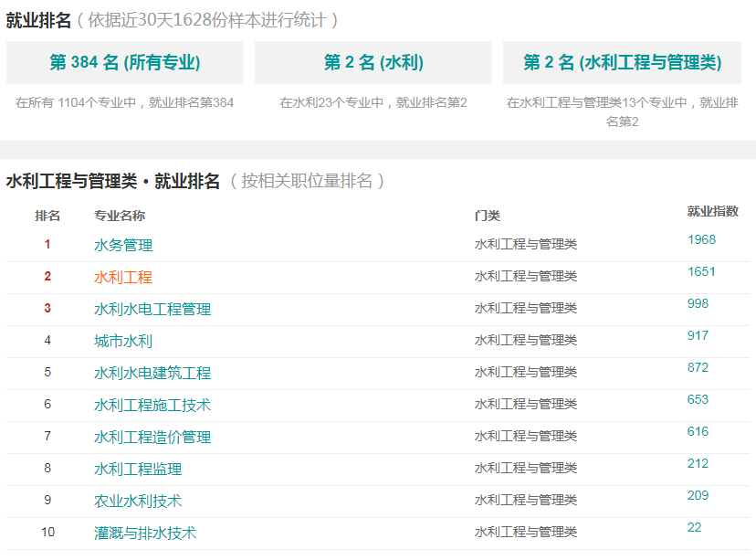Click 门类 cell in the 城市水利 row
This screenshot has height=560, width=756.
point(526,340)
